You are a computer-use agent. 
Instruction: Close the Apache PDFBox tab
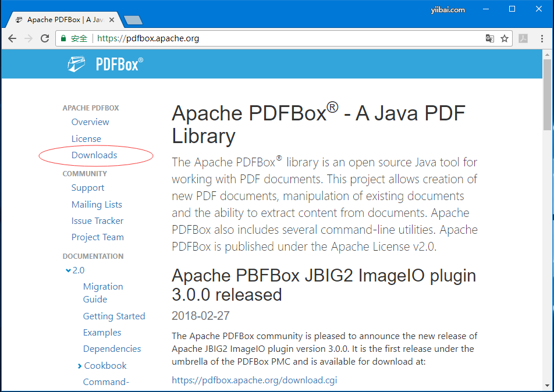112,20
